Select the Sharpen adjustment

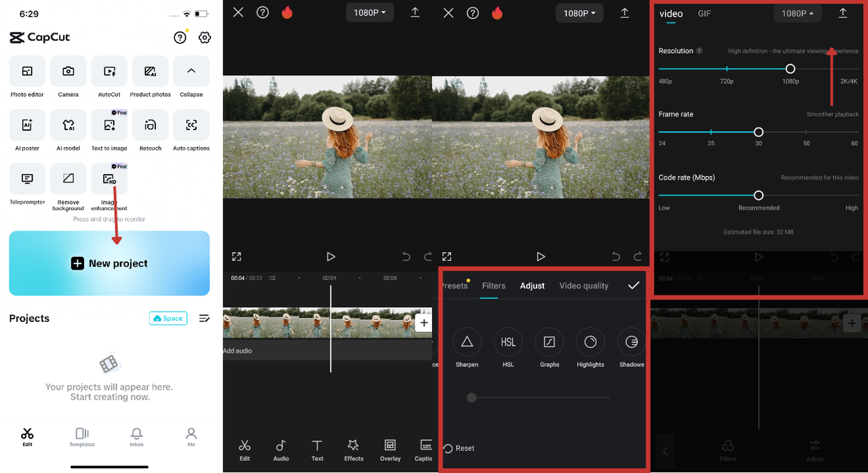(x=467, y=348)
